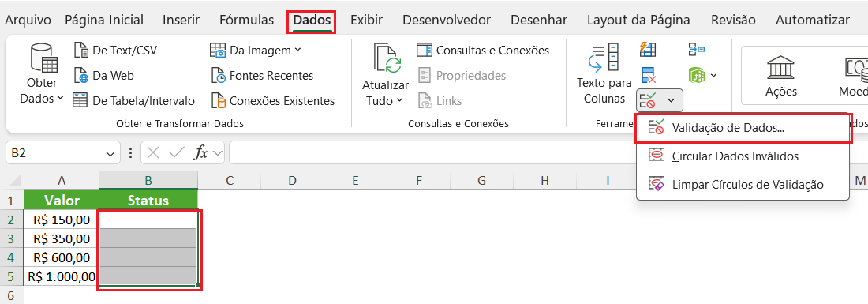
Task: Select column C header
Action: 229,180
